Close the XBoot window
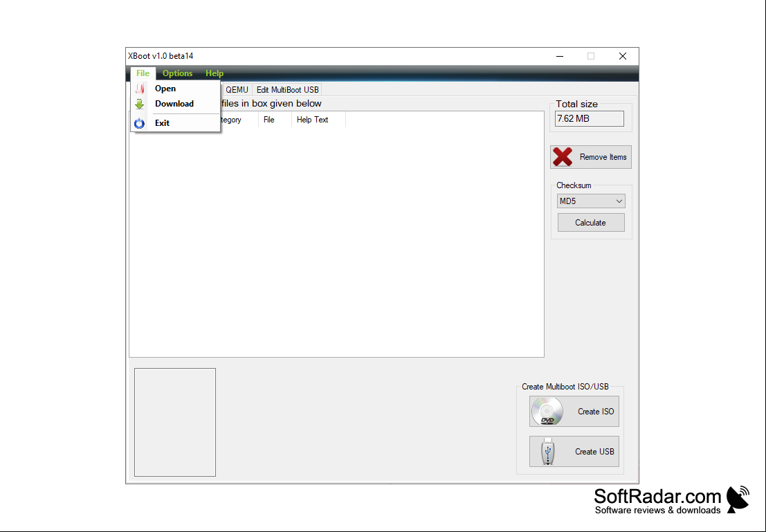The height and width of the screenshot is (532, 766). 622,56
